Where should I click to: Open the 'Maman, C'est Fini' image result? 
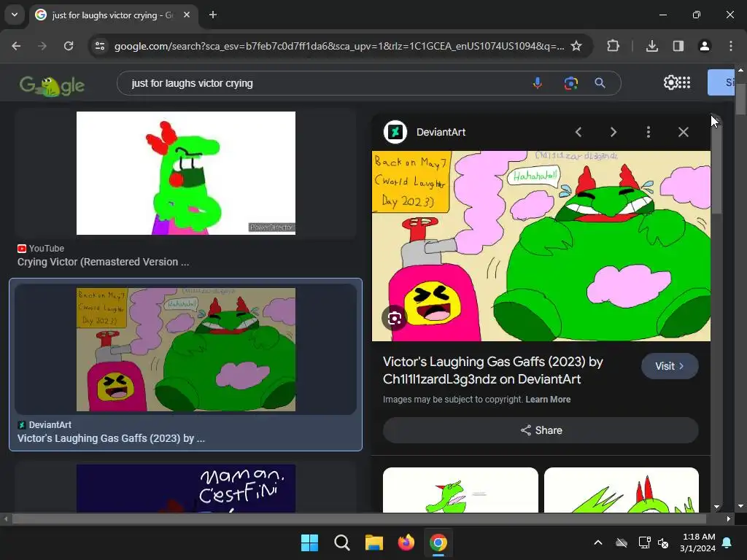(186, 488)
